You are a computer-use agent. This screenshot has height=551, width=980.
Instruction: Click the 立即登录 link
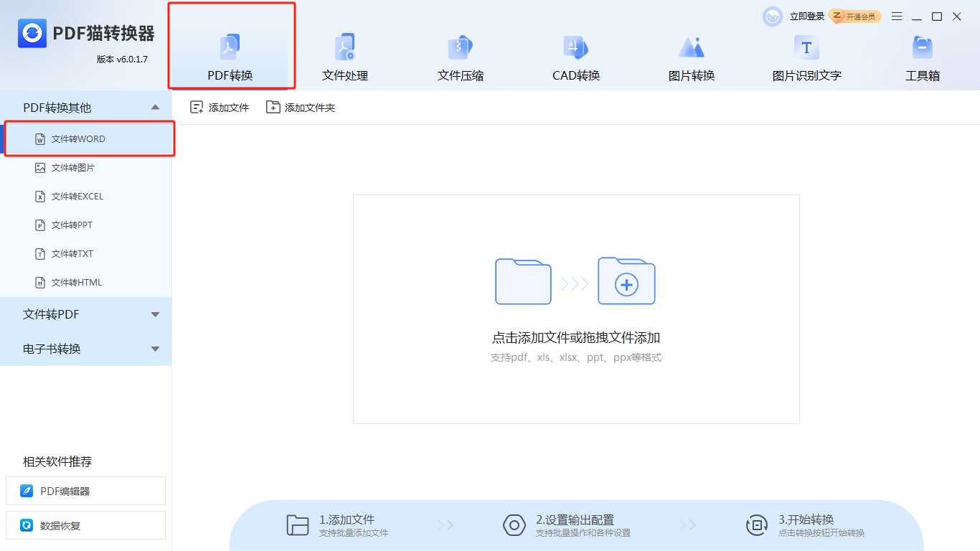coord(807,17)
